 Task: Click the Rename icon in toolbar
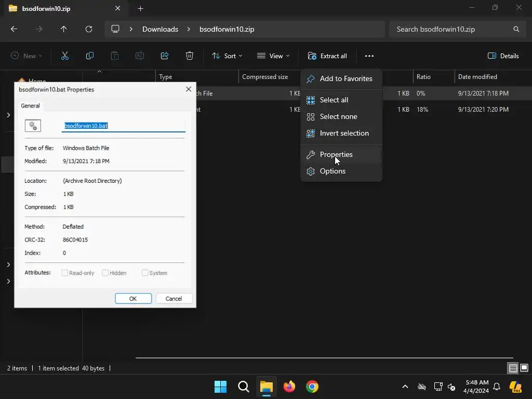140,56
